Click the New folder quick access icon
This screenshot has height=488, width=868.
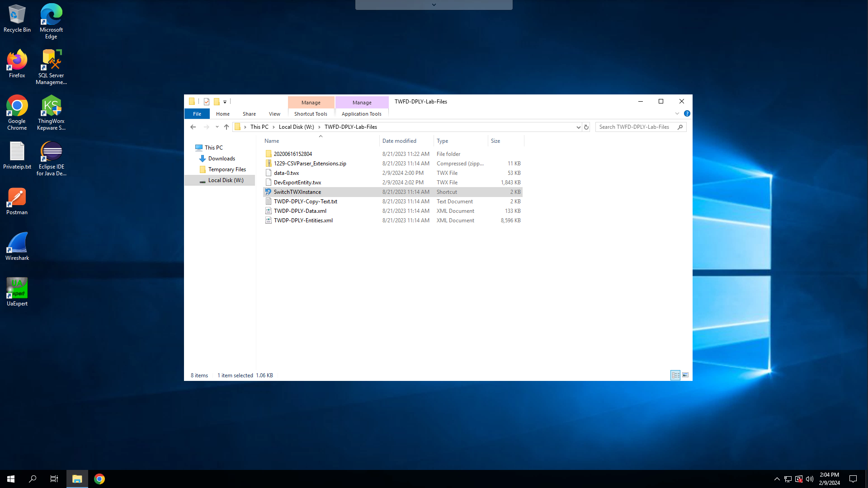[x=217, y=102]
